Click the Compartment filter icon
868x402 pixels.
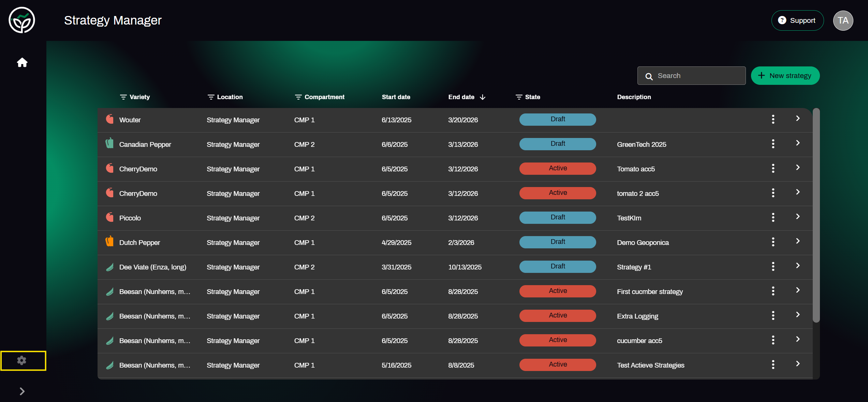(x=298, y=97)
